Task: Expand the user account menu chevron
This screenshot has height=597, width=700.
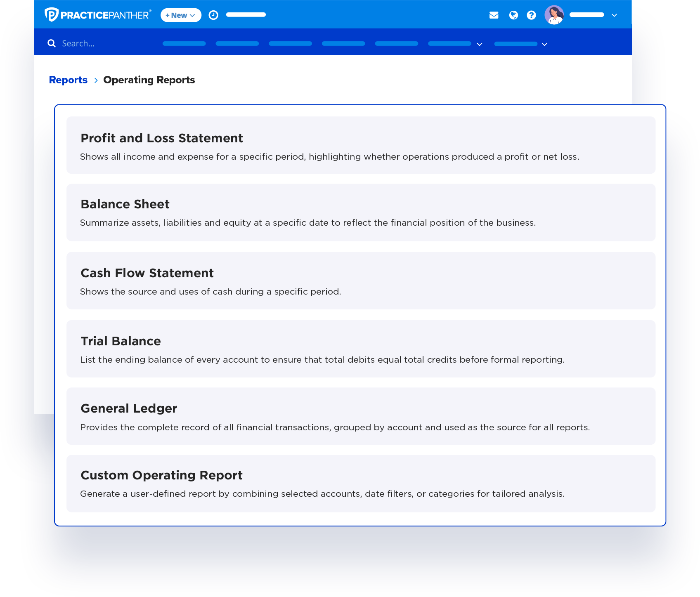Action: [614, 15]
